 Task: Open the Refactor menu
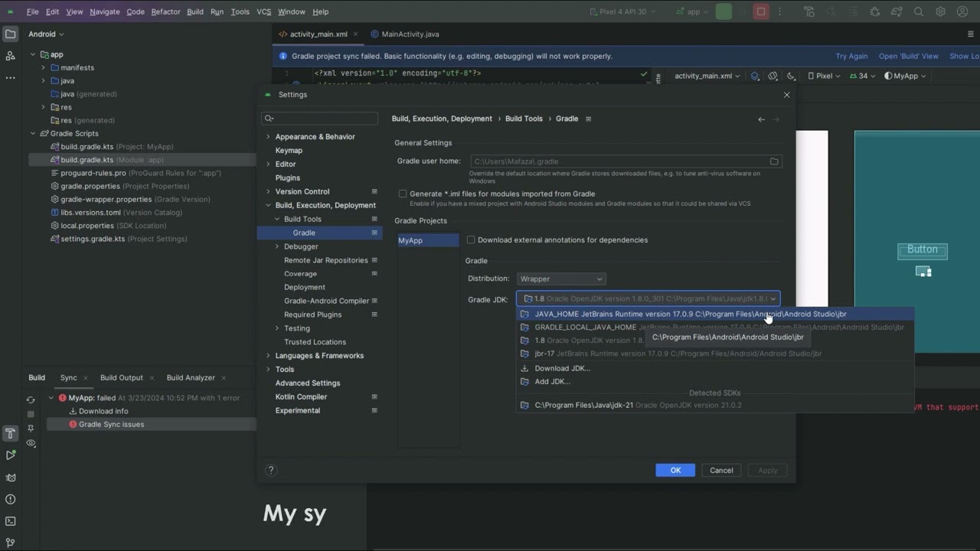pos(165,11)
